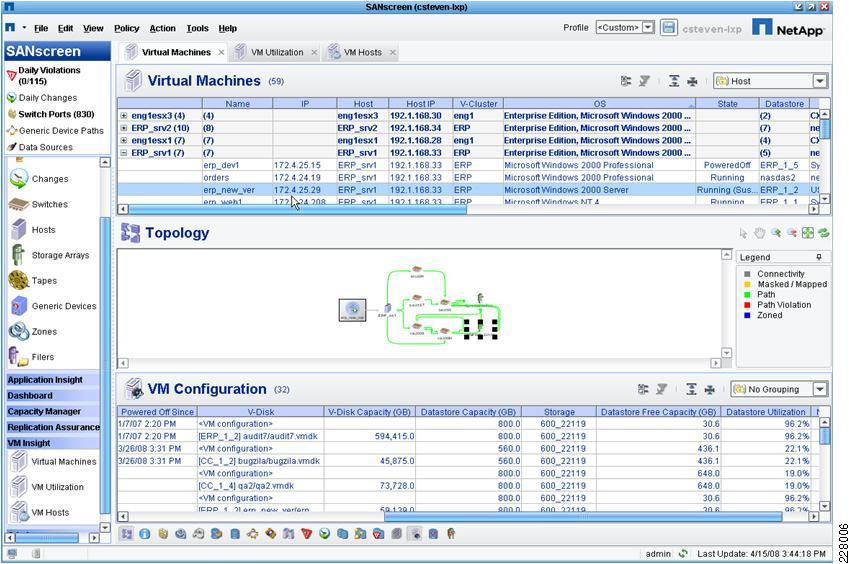Viewport: 849px width, 564px height.
Task: Open the Profile Custom dropdown
Action: (x=648, y=28)
